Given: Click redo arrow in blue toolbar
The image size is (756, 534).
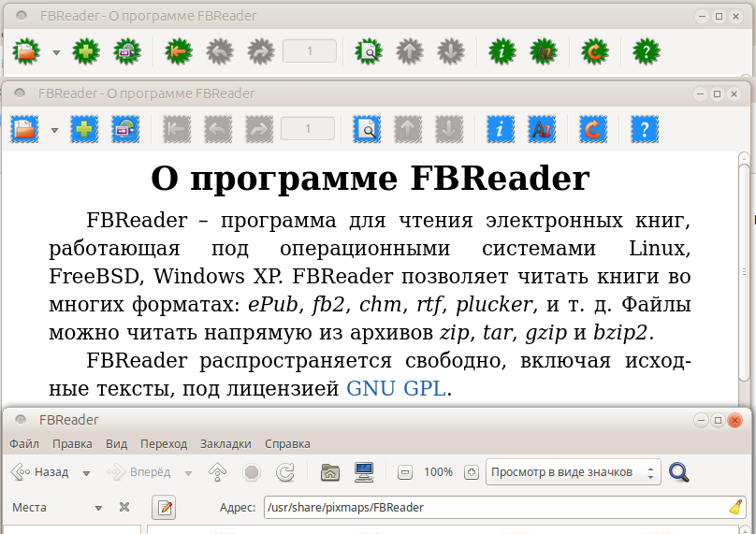Looking at the screenshot, I should click(259, 129).
